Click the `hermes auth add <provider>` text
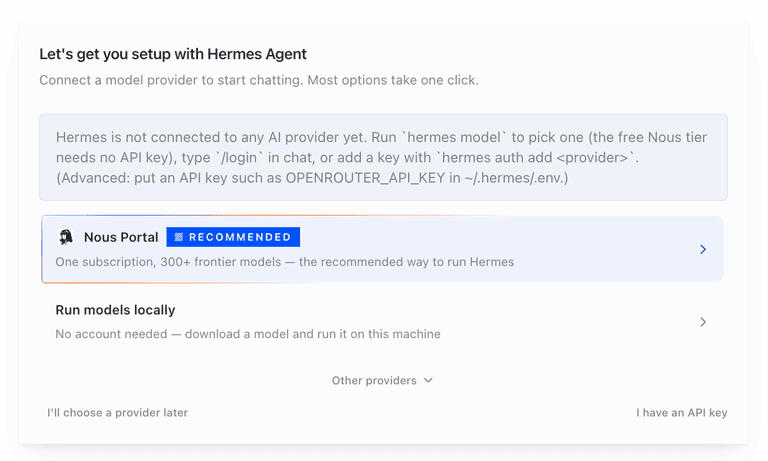 537,158
